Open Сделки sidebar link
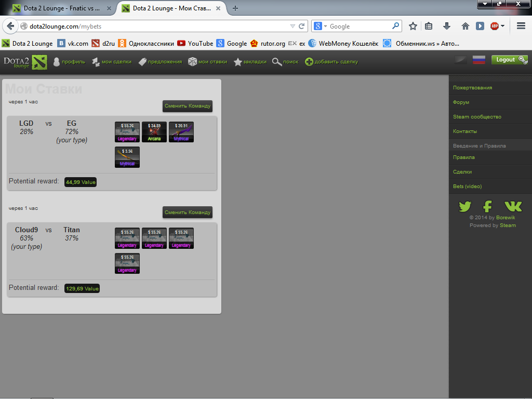This screenshot has height=399, width=532. (x=462, y=171)
